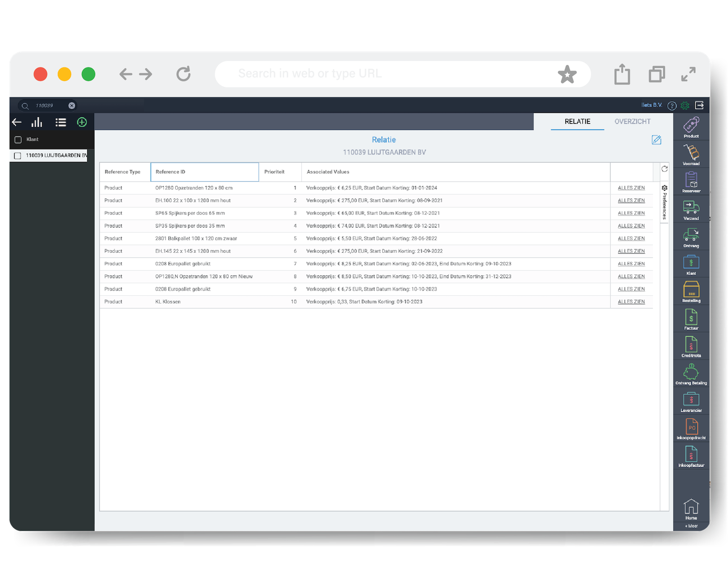728x582 pixels.
Task: Open the Leverancier module icon
Action: (x=691, y=402)
